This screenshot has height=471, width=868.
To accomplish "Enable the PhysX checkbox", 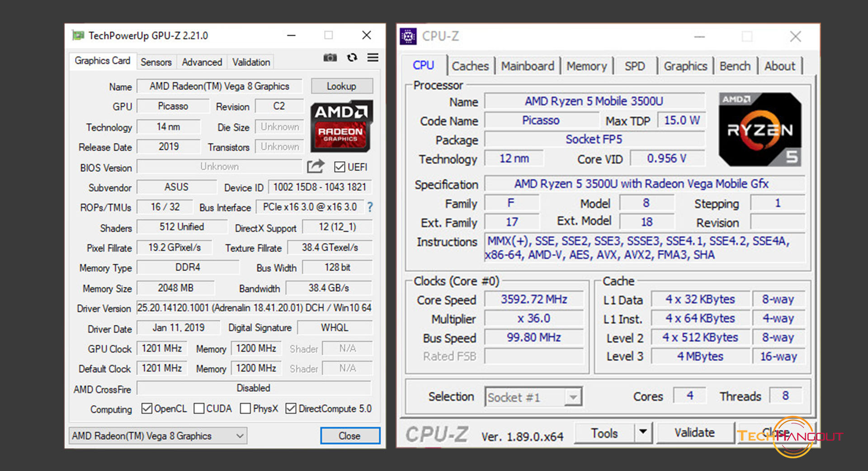I will (x=245, y=409).
